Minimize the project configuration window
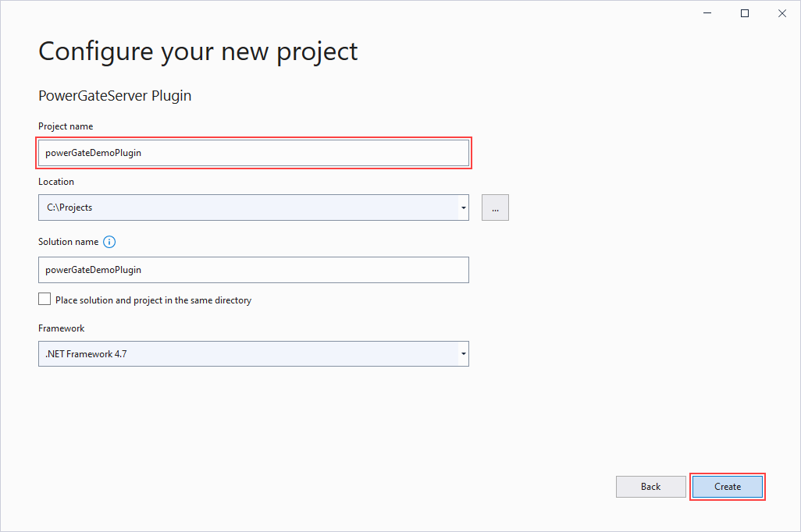 point(708,13)
